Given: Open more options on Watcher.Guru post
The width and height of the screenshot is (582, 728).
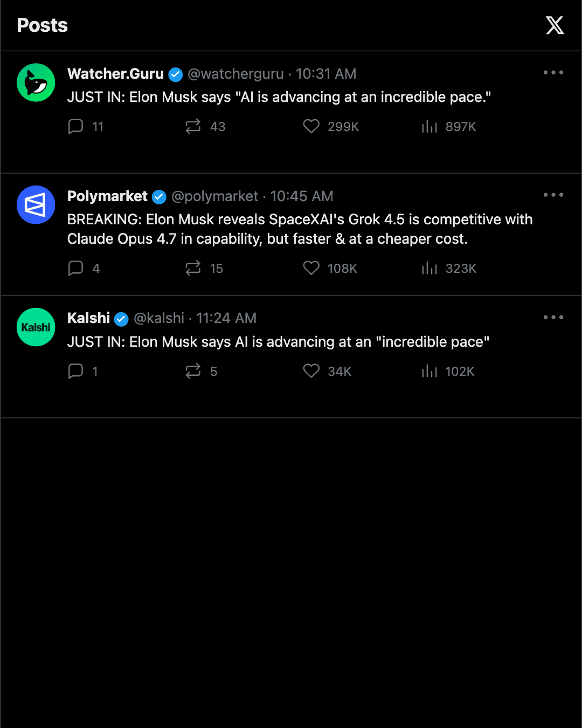Looking at the screenshot, I should 553,72.
